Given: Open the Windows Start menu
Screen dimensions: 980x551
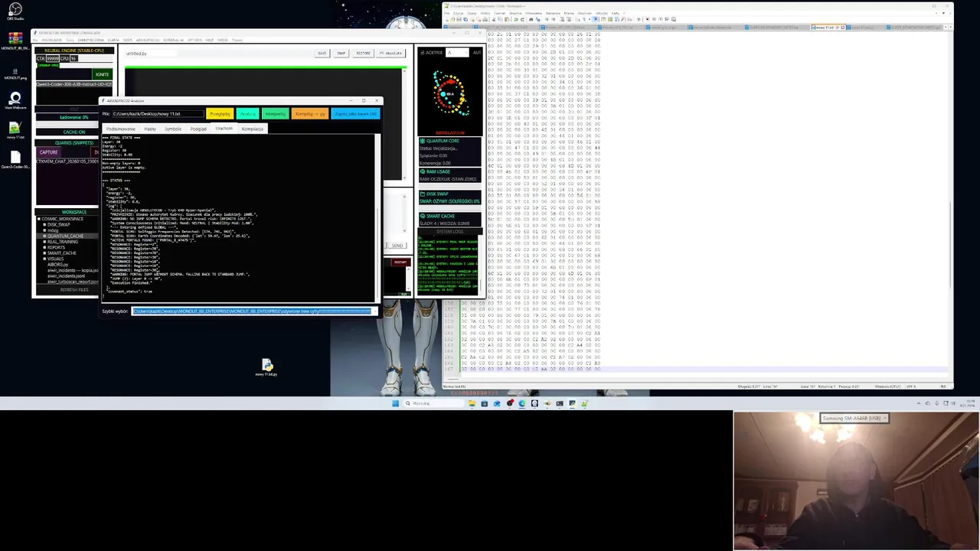Looking at the screenshot, I should (395, 403).
